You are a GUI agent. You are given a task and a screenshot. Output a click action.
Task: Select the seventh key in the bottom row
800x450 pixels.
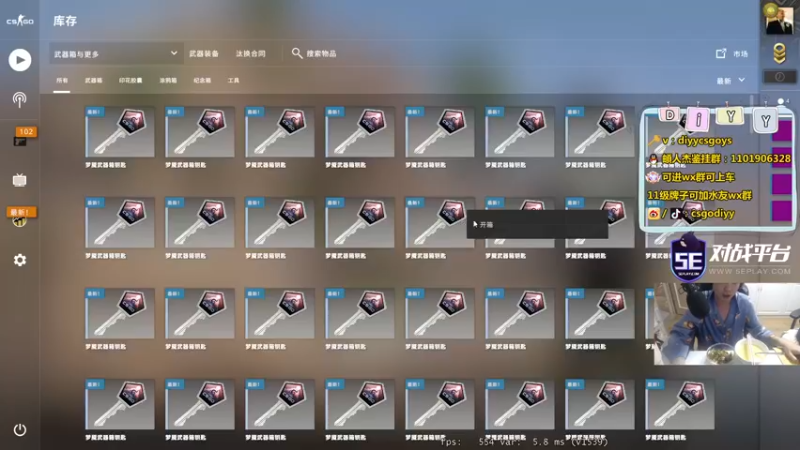(600, 404)
